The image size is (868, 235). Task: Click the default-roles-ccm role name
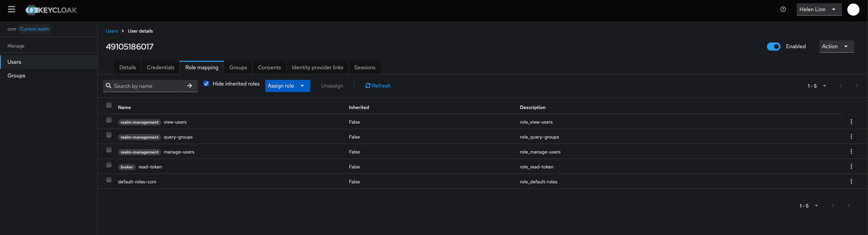tap(137, 182)
